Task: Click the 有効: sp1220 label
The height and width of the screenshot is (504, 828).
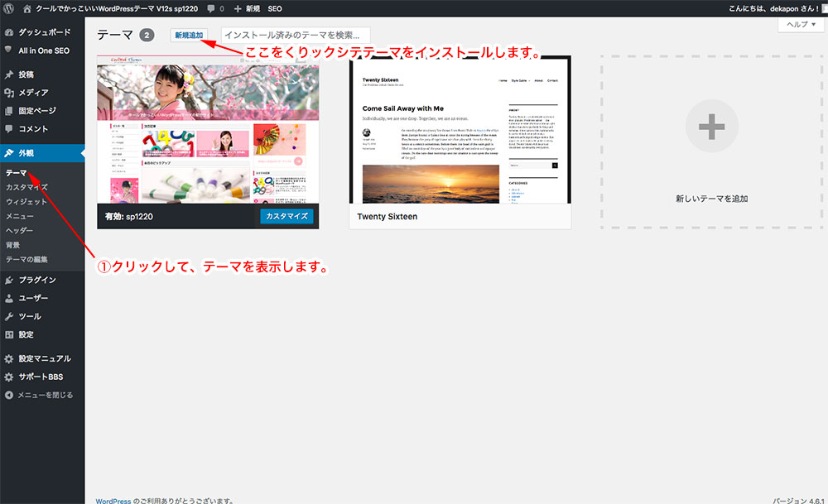Action: [x=129, y=216]
